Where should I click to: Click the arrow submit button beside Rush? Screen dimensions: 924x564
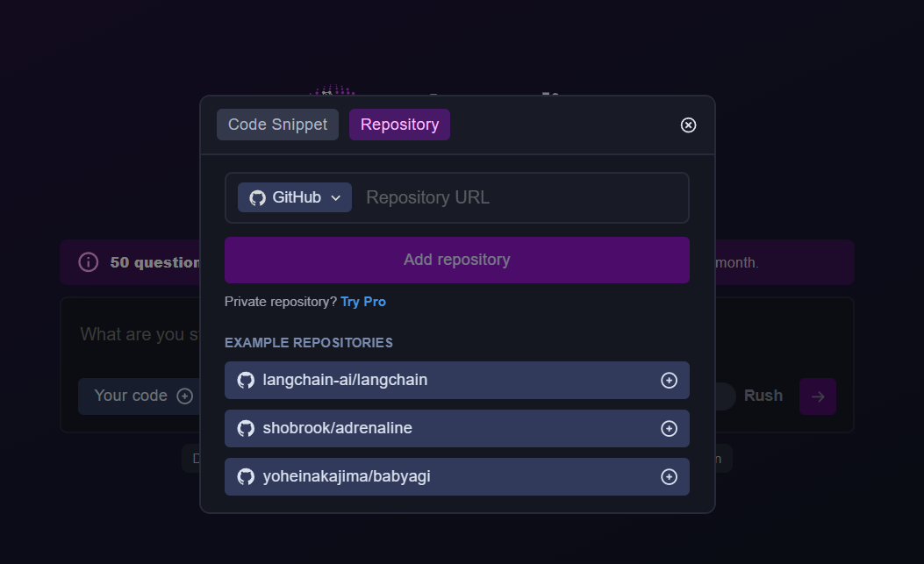point(817,396)
